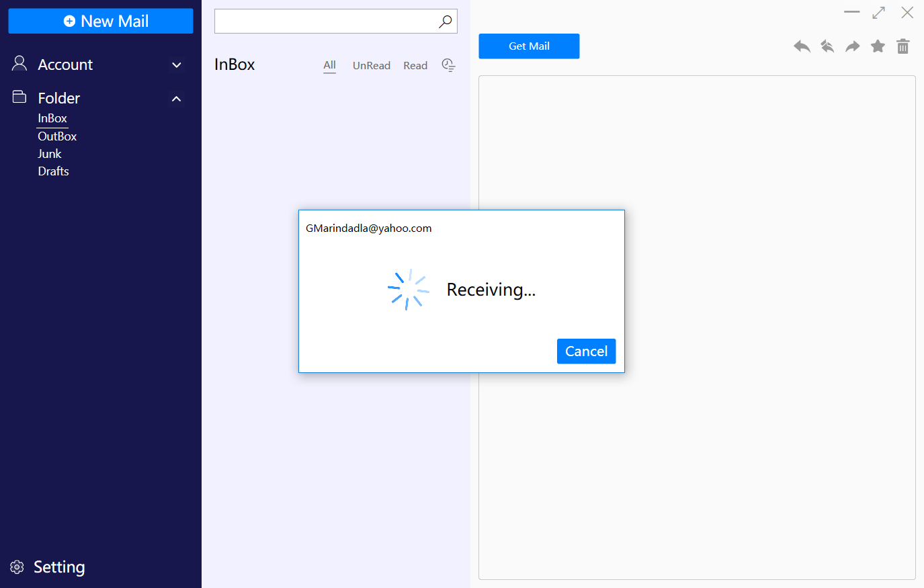Image resolution: width=924 pixels, height=588 pixels.
Task: Expand the Account section chevron
Action: click(177, 65)
